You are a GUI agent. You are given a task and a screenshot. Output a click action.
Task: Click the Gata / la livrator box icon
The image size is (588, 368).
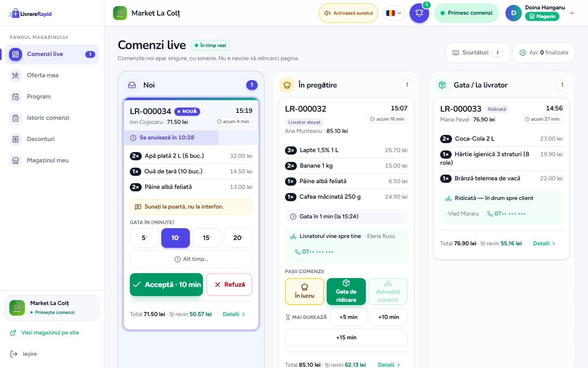pos(442,85)
